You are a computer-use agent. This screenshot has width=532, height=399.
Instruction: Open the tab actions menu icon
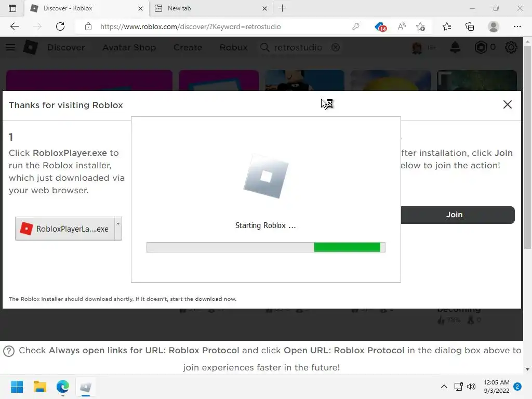(12, 8)
